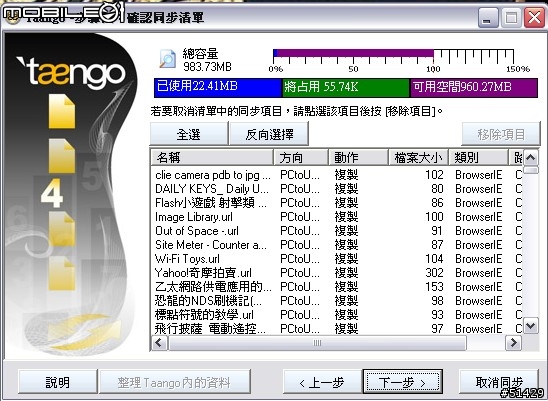Select the 'Site Meter - Counter a...' row

(x=337, y=245)
